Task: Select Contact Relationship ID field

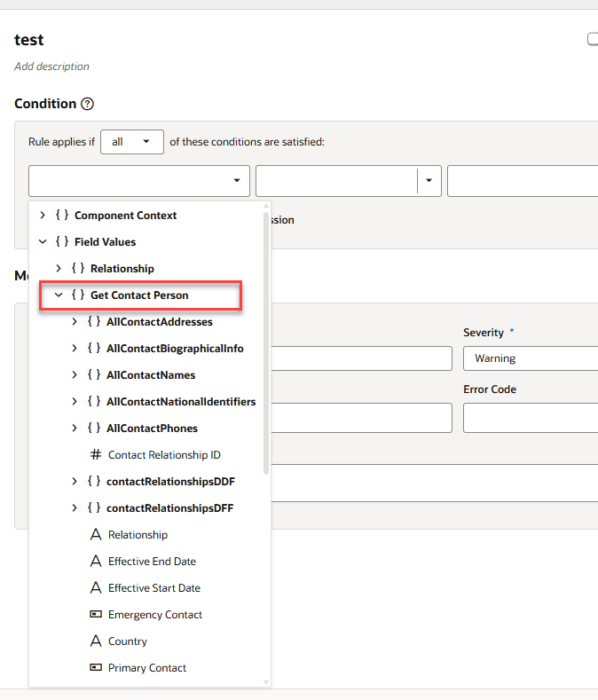Action: (x=164, y=455)
